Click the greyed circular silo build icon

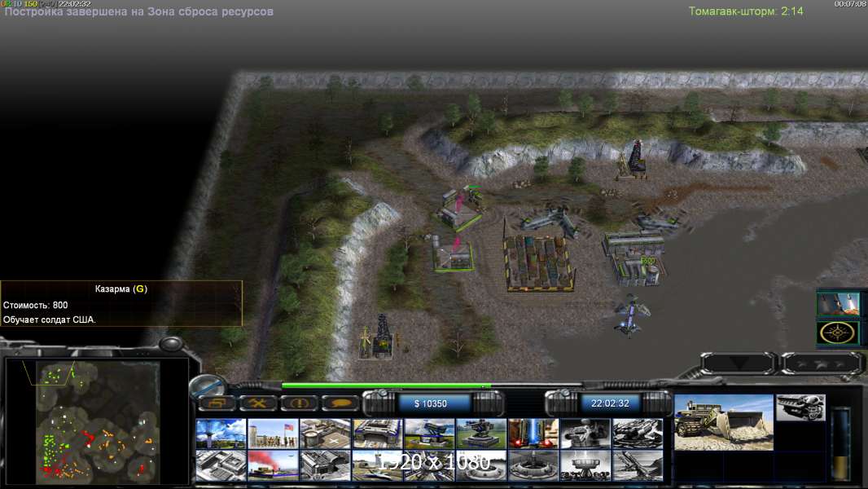click(x=533, y=465)
